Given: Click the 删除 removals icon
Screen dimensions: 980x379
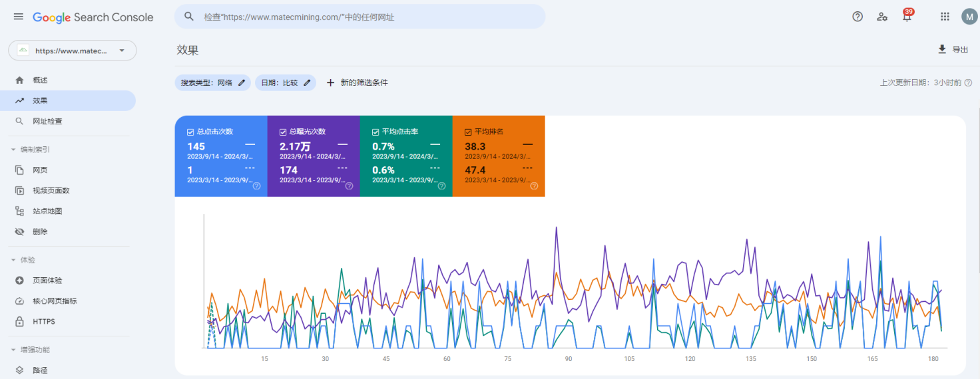Looking at the screenshot, I should [19, 231].
